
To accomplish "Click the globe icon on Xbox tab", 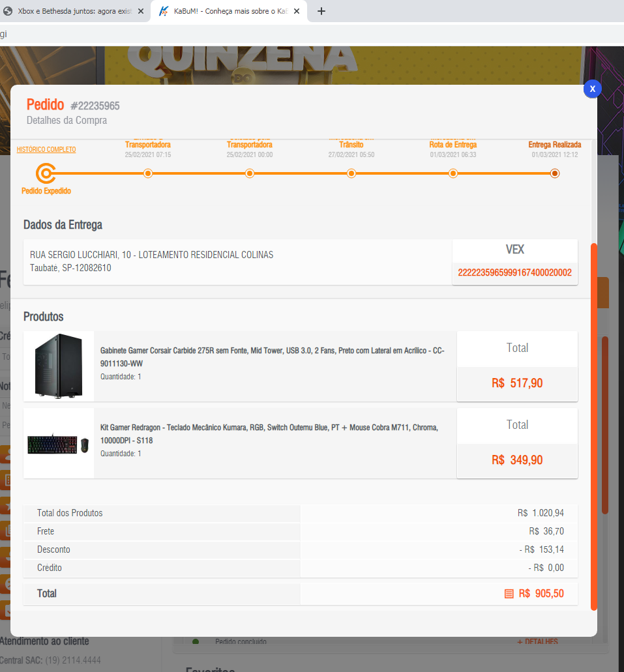I will [8, 11].
